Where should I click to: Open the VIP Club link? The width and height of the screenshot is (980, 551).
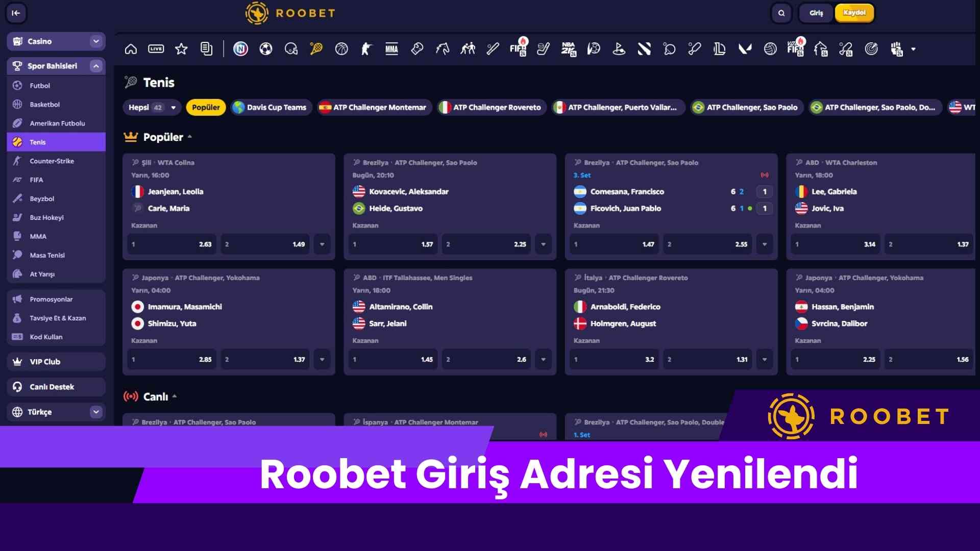(56, 362)
